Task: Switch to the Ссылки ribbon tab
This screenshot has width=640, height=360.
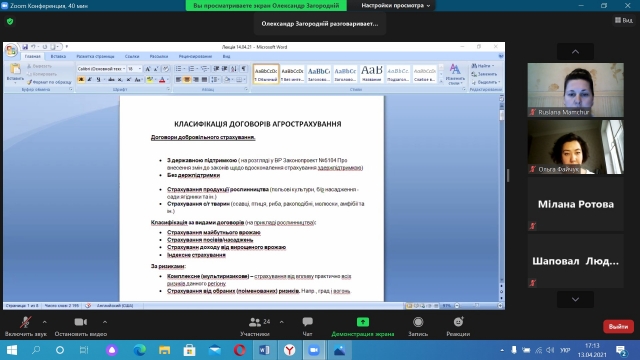Action: 132,56
